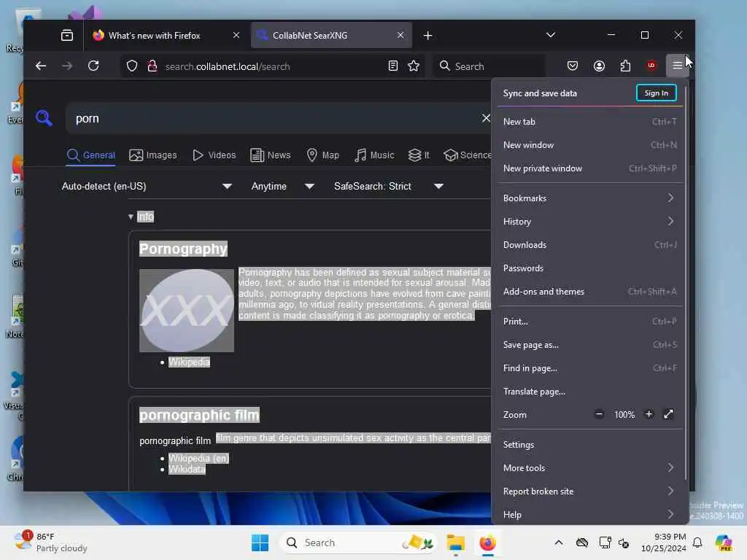
Task: Close the CollabNet SearXNG tab
Action: [400, 35]
